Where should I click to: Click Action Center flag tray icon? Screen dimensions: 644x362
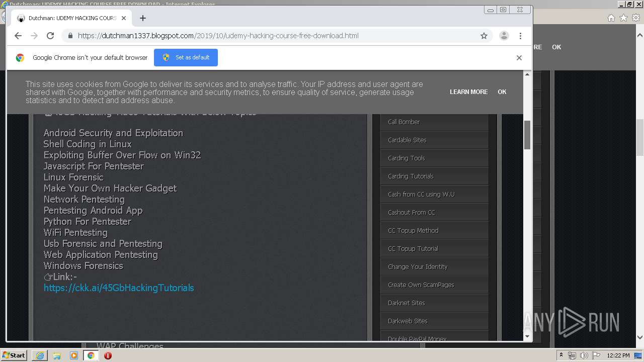tap(596, 355)
